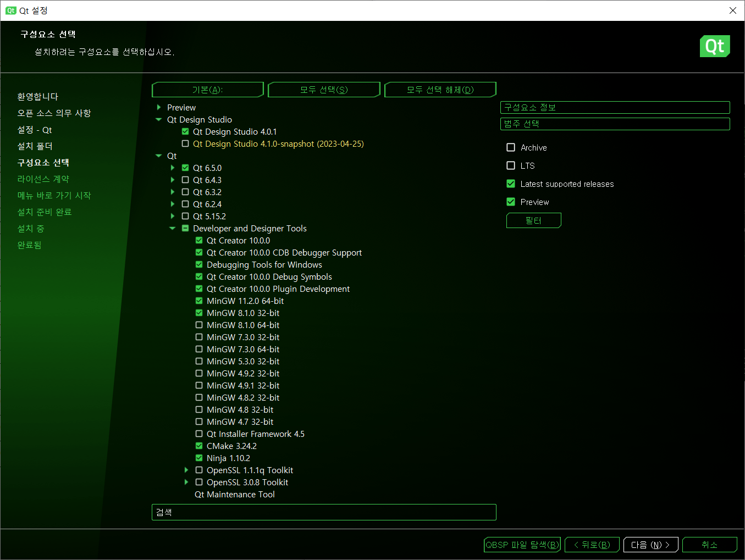Viewport: 745px width, 560px height.
Task: Open the 구성요소 정보 panel header
Action: (x=615, y=108)
